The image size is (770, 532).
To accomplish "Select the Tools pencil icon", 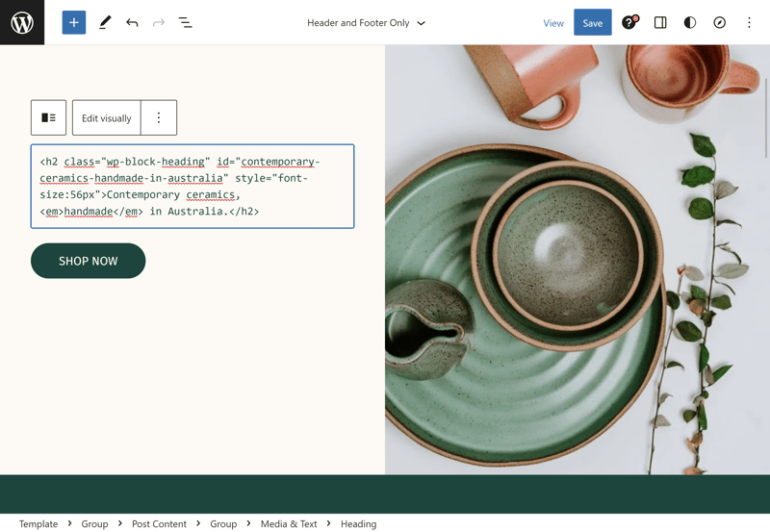I will [105, 22].
